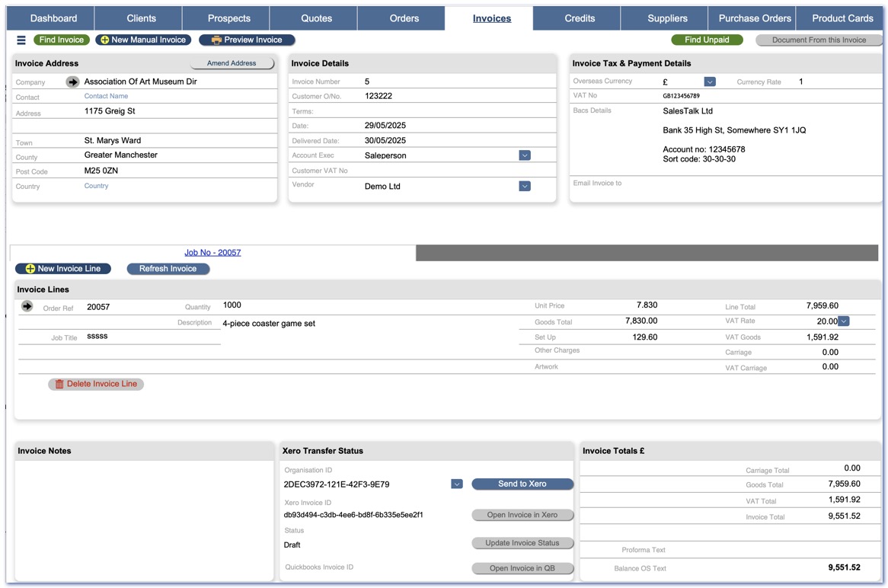This screenshot has height=588, width=888.
Task: Add a New Manual Invoice
Action: click(x=143, y=40)
